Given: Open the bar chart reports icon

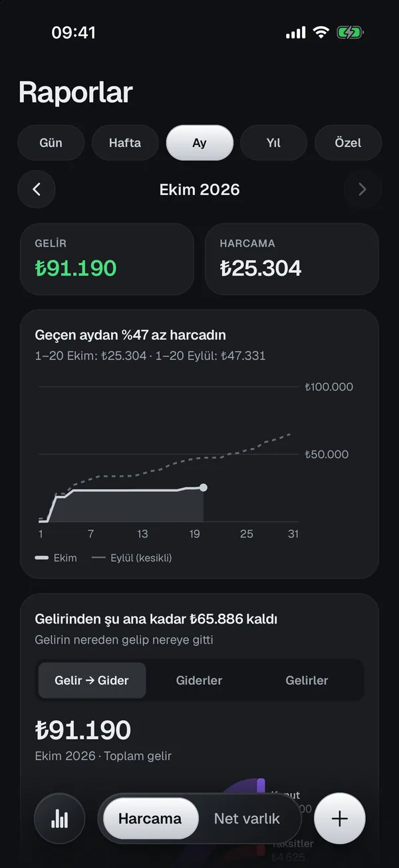Looking at the screenshot, I should (60, 818).
